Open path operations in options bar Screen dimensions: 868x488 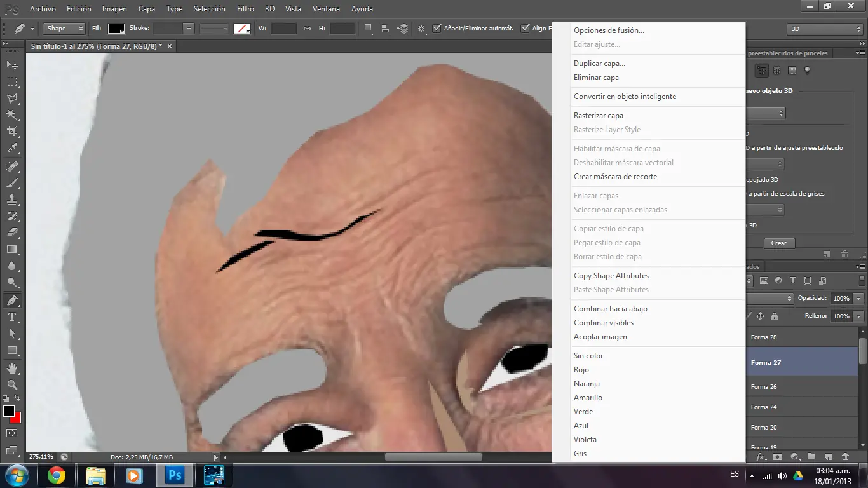[x=369, y=29]
